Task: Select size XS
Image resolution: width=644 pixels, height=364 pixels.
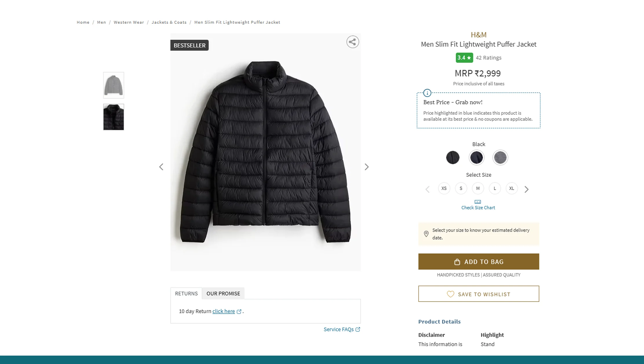Action: pos(444,188)
